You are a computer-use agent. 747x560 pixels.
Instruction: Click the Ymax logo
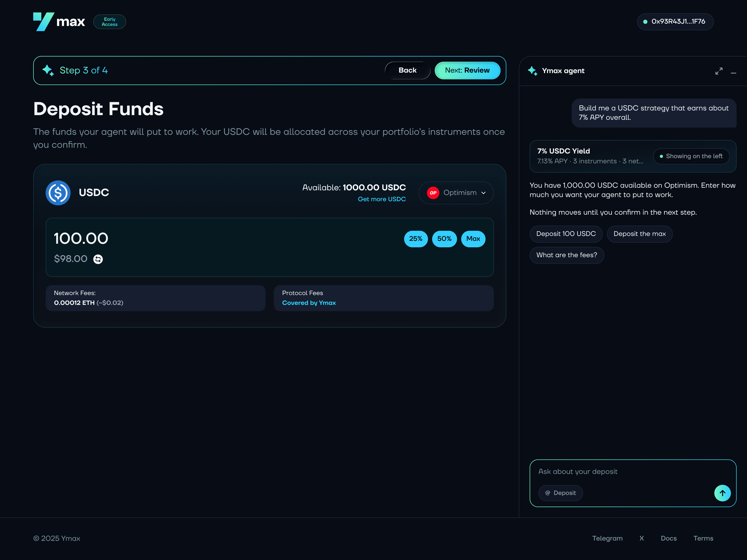59,22
